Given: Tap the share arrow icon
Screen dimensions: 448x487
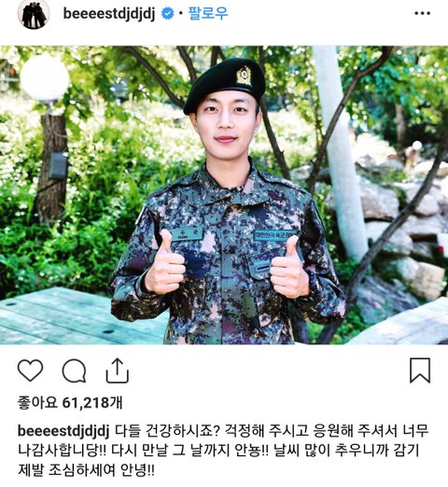Looking at the screenshot, I should click(118, 370).
